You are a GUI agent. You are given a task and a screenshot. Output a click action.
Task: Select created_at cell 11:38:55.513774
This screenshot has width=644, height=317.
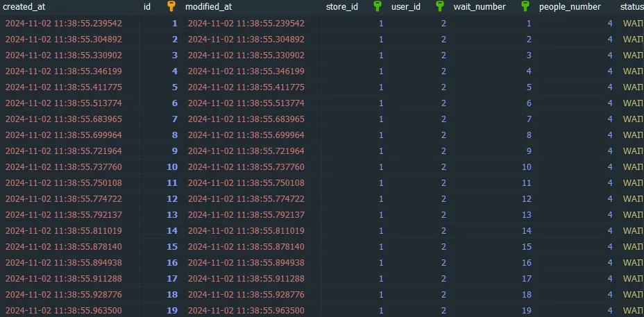(64, 103)
